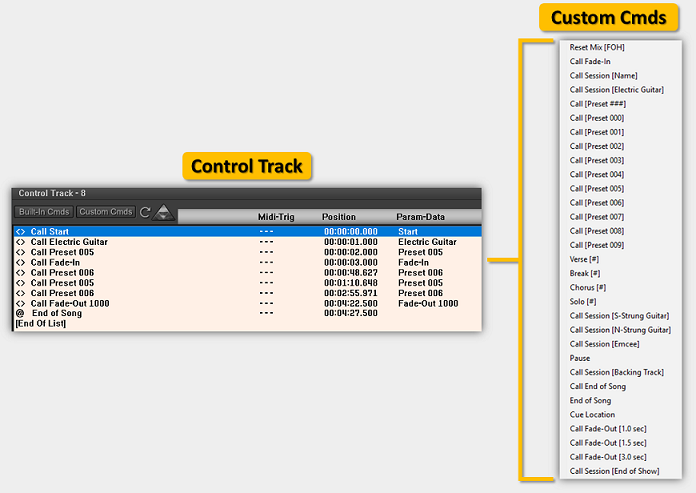Viewport: 696px width, 493px height.
Task: Select the [End Of List] row
Action: click(x=40, y=323)
